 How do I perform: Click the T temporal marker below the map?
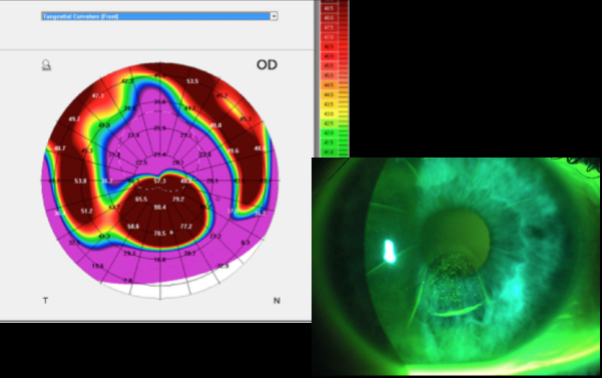pos(45,300)
